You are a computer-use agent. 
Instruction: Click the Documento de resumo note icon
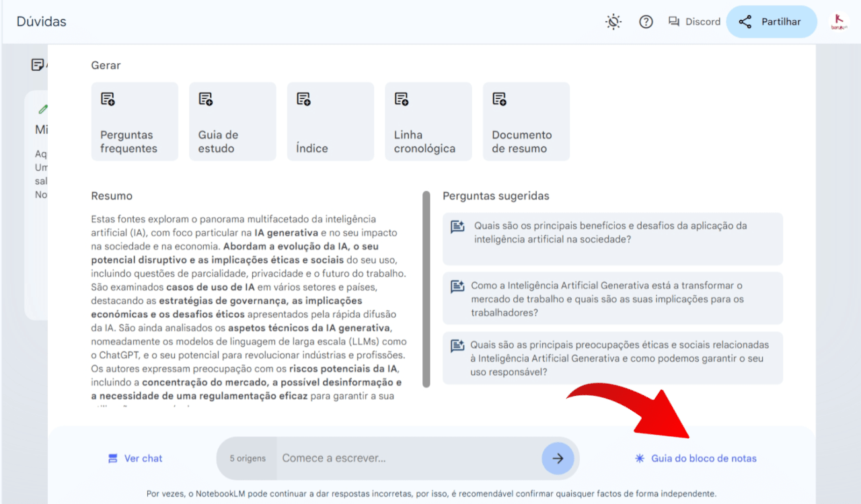pyautogui.click(x=499, y=99)
